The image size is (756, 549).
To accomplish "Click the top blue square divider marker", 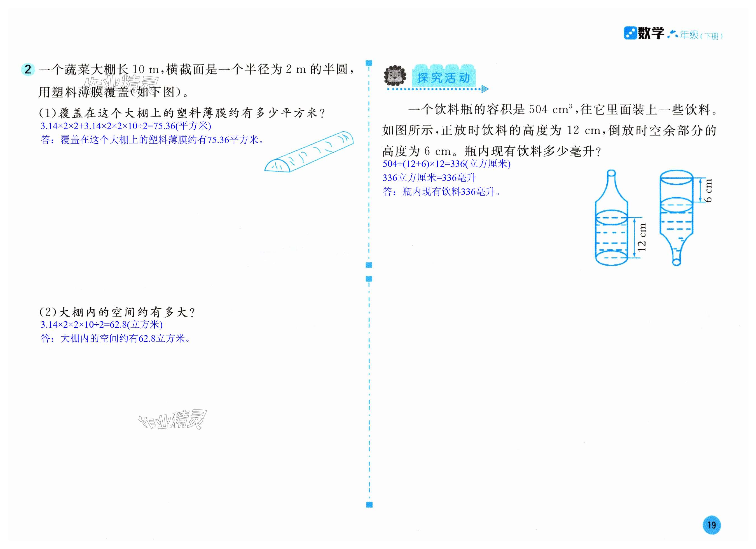I will tap(369, 63).
